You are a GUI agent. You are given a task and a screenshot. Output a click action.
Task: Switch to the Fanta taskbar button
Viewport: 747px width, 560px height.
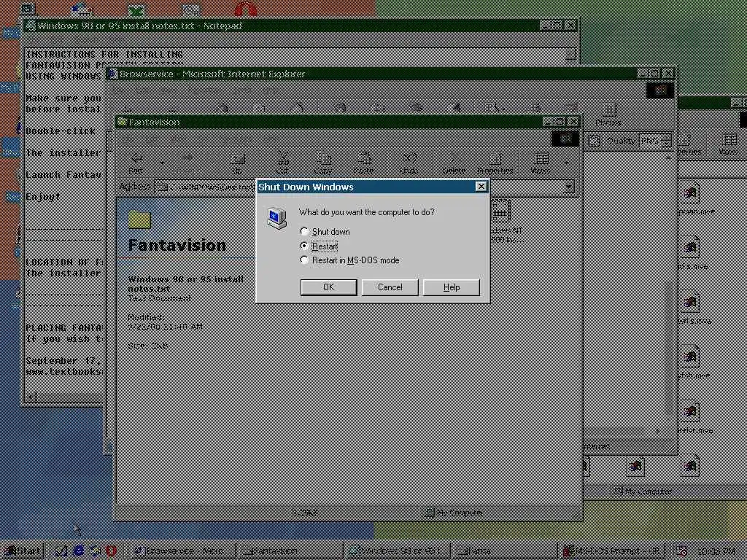coord(505,551)
